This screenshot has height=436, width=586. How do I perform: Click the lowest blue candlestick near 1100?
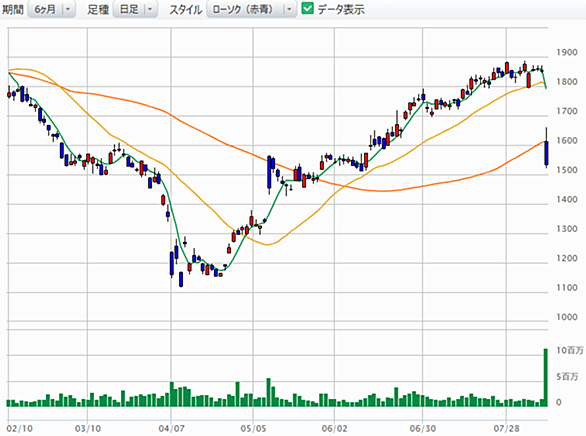181,279
